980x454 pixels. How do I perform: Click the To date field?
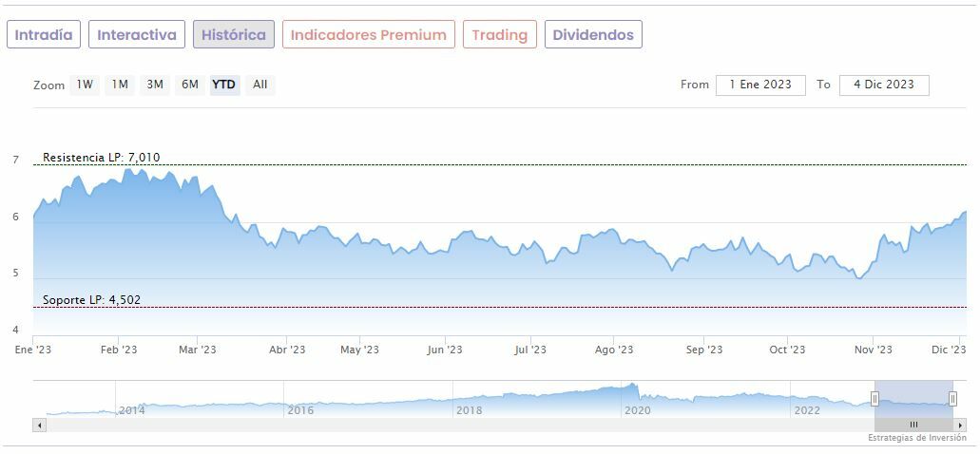click(884, 85)
